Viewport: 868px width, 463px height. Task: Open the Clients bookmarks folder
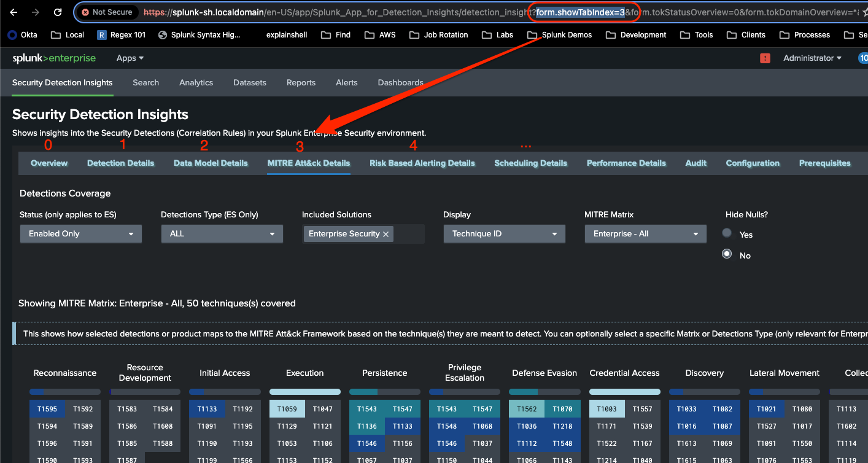[x=746, y=35]
